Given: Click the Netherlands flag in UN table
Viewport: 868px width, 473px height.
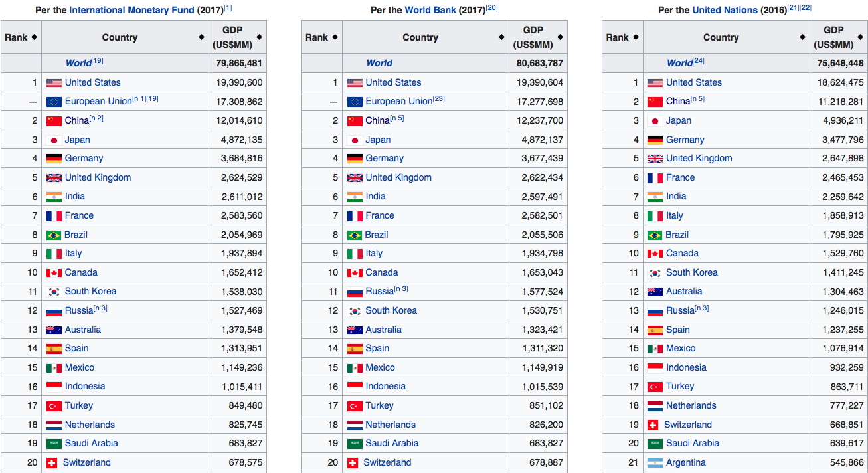Looking at the screenshot, I should pyautogui.click(x=655, y=406).
